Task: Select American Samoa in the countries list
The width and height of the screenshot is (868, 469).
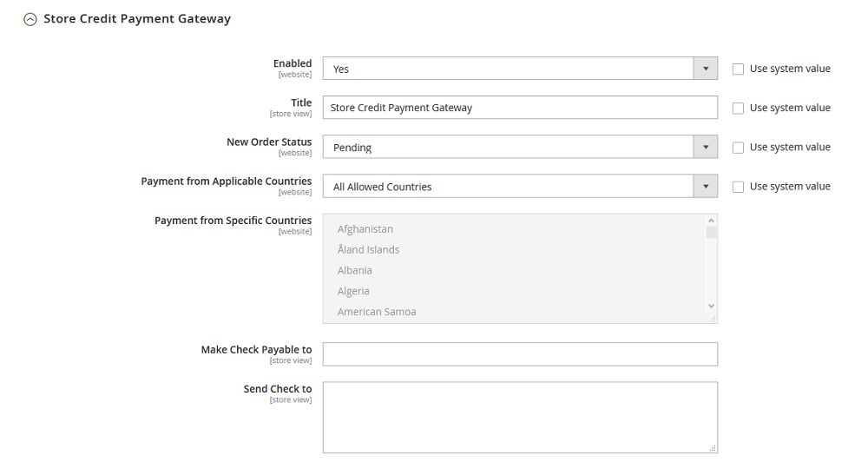Action: tap(377, 312)
